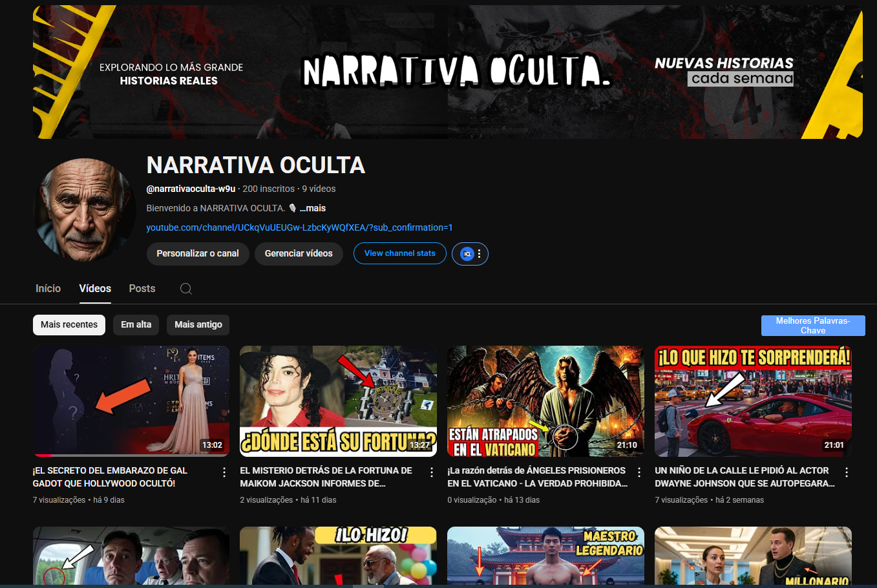Select the Vídeos tab
877x588 pixels.
[95, 289]
